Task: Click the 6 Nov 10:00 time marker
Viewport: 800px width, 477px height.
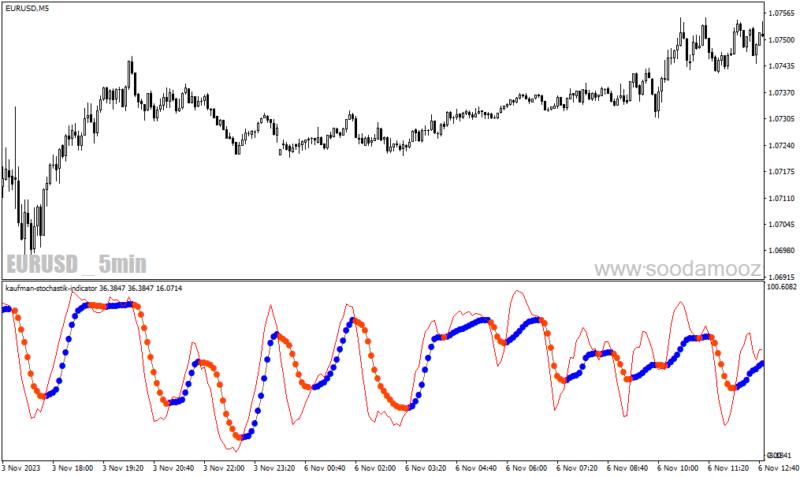Action: (x=678, y=468)
